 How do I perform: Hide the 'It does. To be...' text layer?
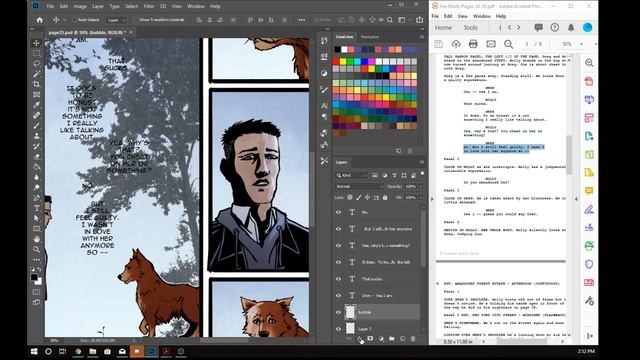[x=338, y=262]
